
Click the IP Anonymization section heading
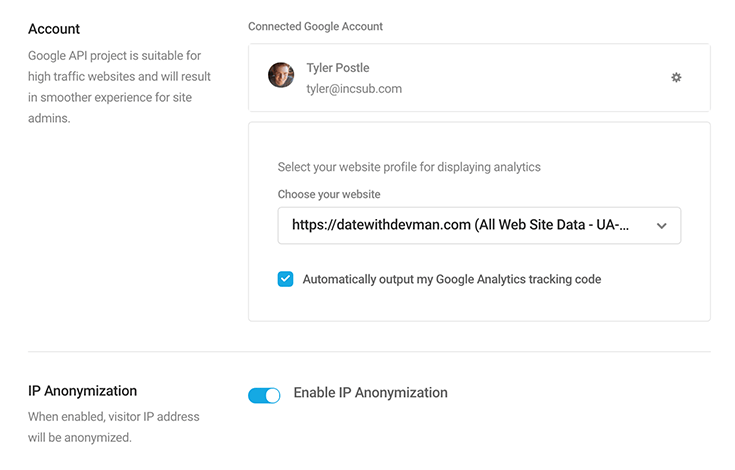(x=82, y=391)
